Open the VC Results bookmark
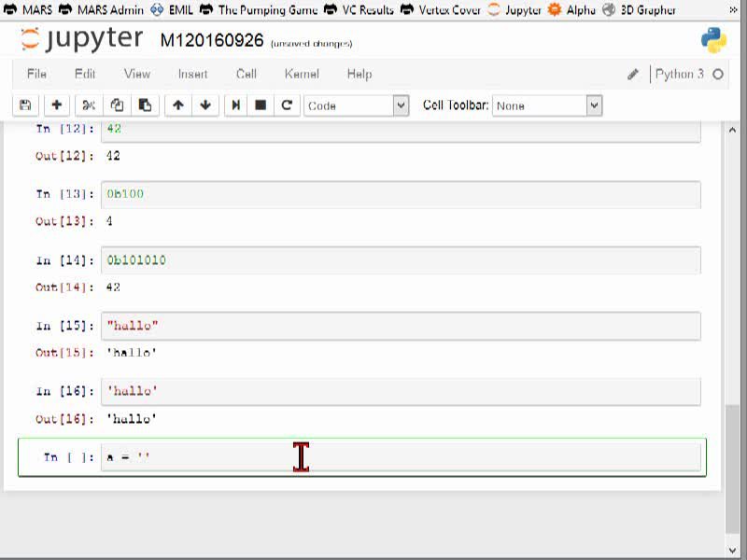Screen dimensions: 747x560 tap(359, 9)
